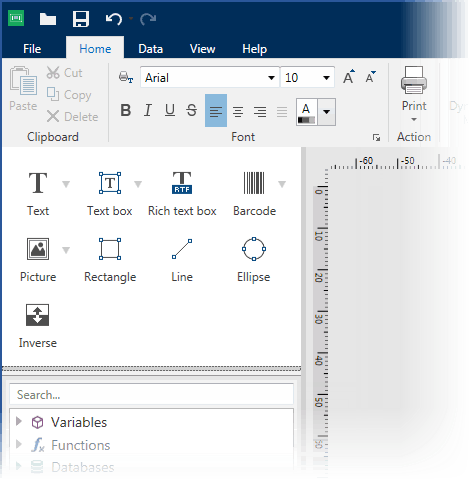Screen dimensions: 470x480
Task: Click the Search field in explorer panel
Action: (152, 394)
